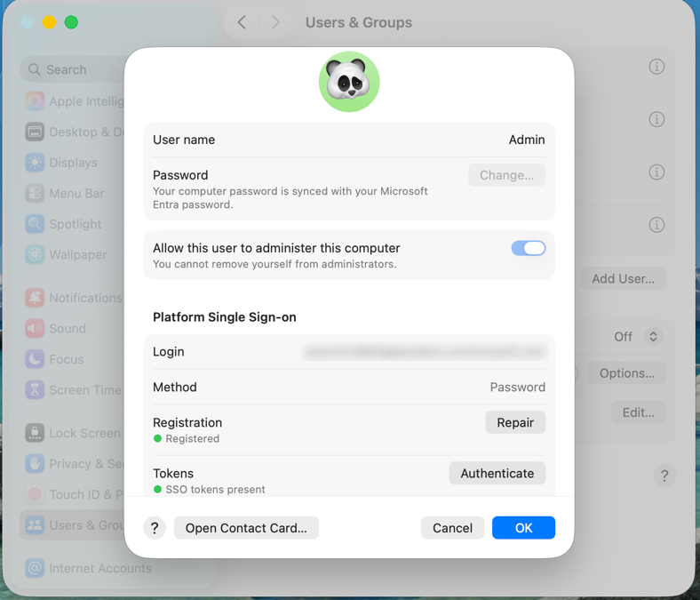Image resolution: width=700 pixels, height=600 pixels.
Task: Open Focus settings icon
Action: (35, 359)
